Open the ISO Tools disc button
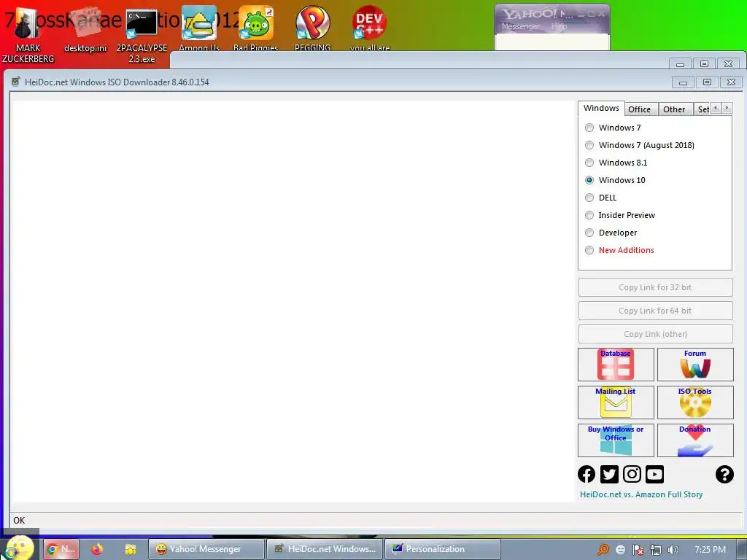This screenshot has width=747, height=560. tap(695, 402)
